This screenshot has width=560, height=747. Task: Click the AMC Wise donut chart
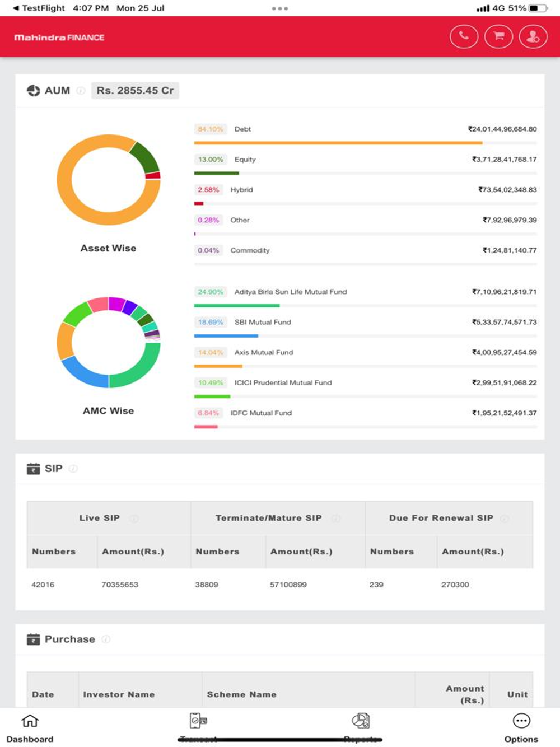coord(109,342)
